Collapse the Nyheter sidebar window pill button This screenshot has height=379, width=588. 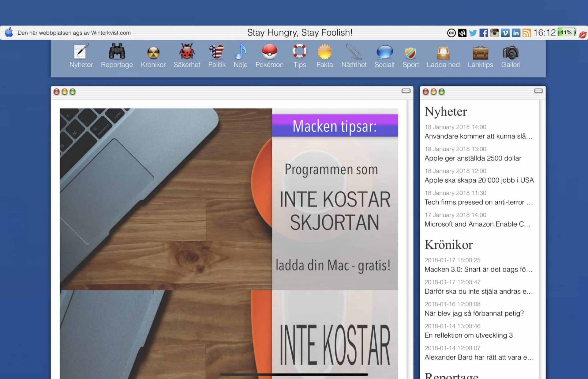538,91
